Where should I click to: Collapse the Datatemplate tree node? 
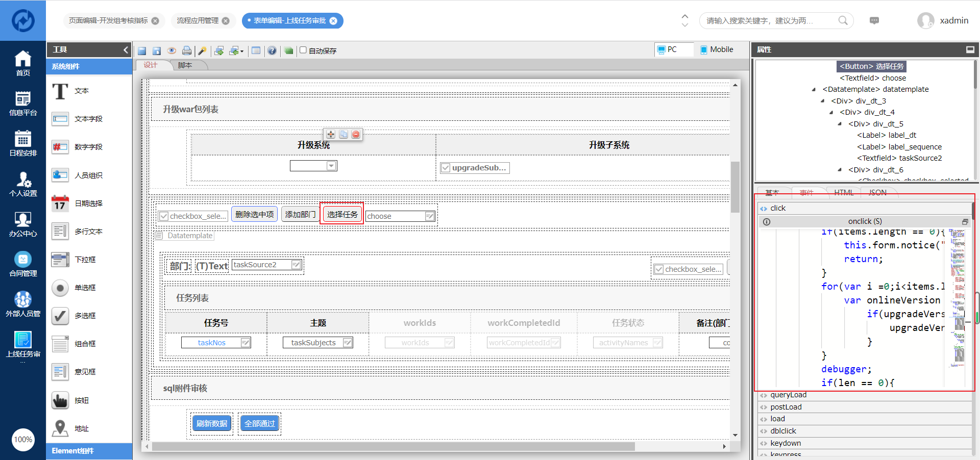[x=814, y=89]
